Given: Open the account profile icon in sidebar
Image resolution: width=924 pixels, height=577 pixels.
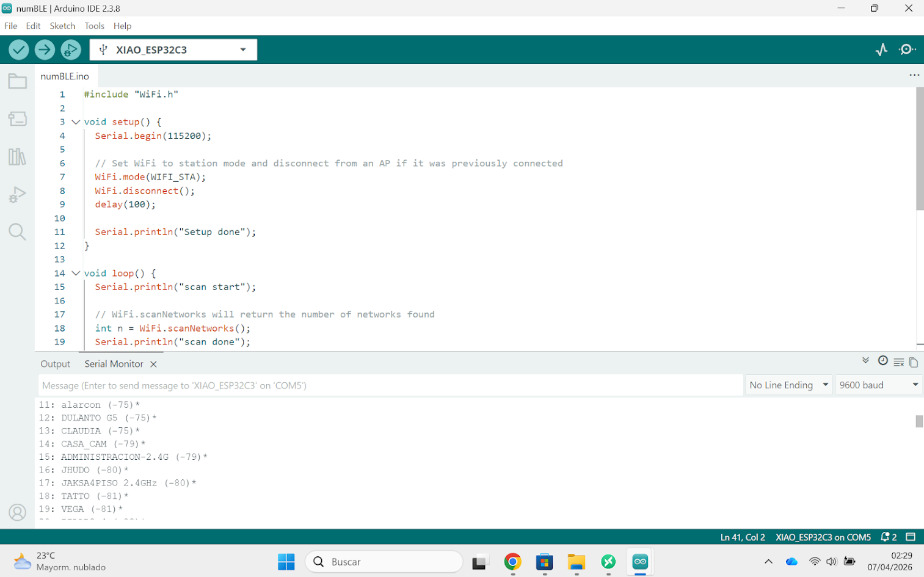Looking at the screenshot, I should [17, 512].
